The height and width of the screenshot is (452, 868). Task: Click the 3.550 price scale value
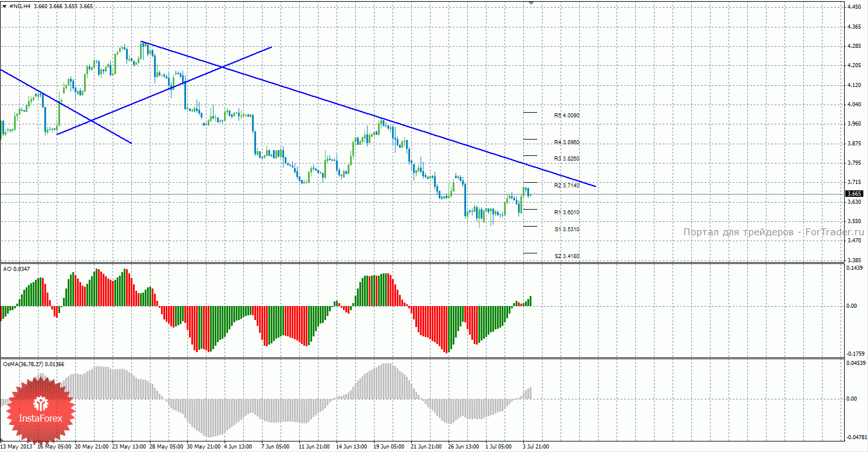(x=853, y=221)
